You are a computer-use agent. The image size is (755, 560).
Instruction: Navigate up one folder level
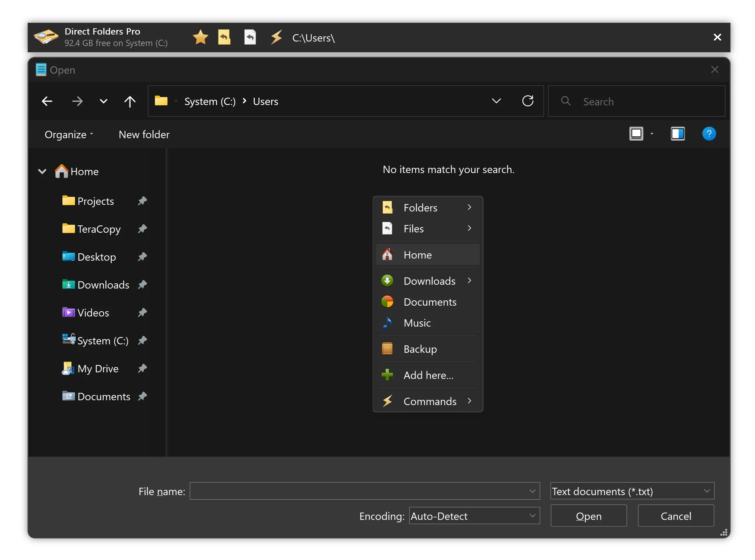(x=130, y=102)
